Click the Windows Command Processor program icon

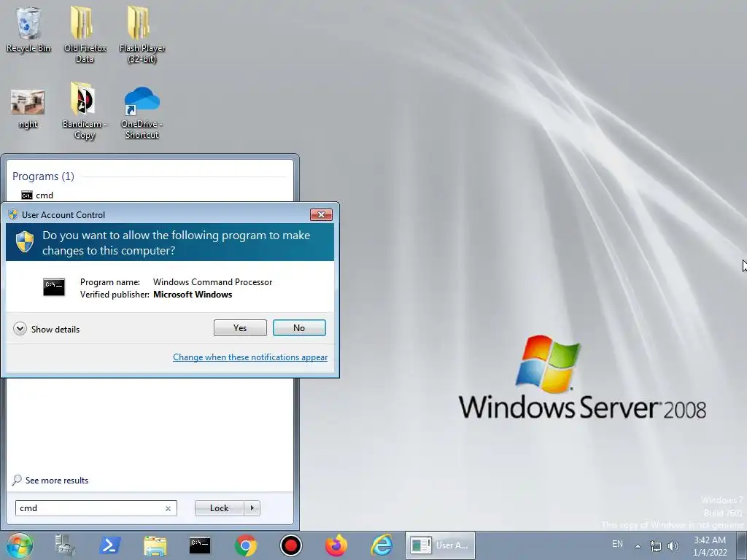[54, 287]
